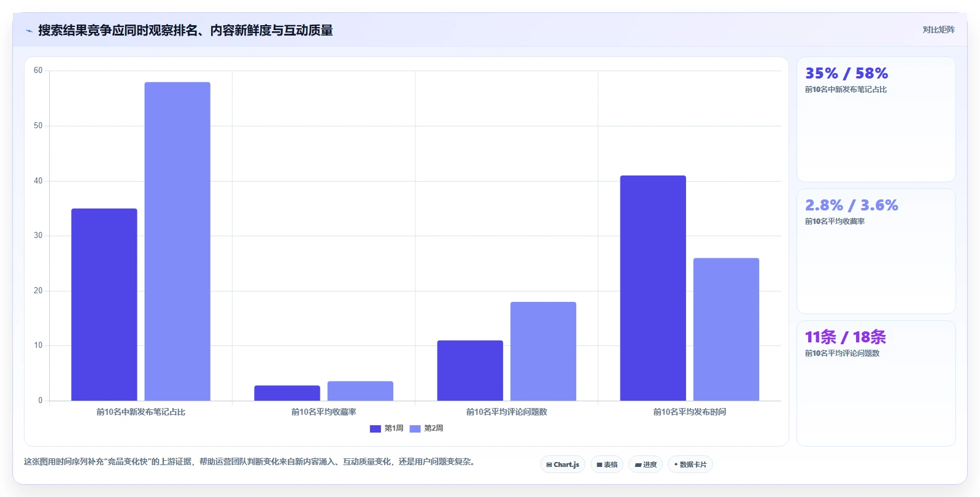Click 第1周 bar for 前10名中新发布笔记占比
Viewport: 980px width, 497px height.
point(104,304)
